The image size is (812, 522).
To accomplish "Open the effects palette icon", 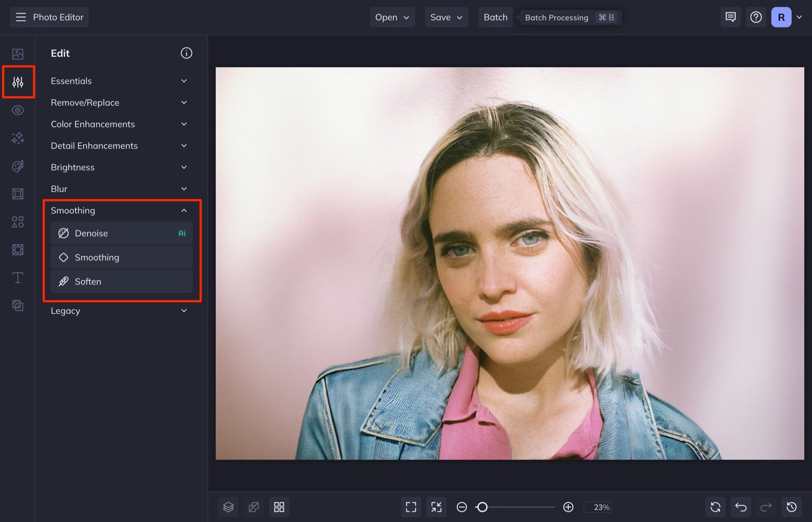I will (x=18, y=166).
